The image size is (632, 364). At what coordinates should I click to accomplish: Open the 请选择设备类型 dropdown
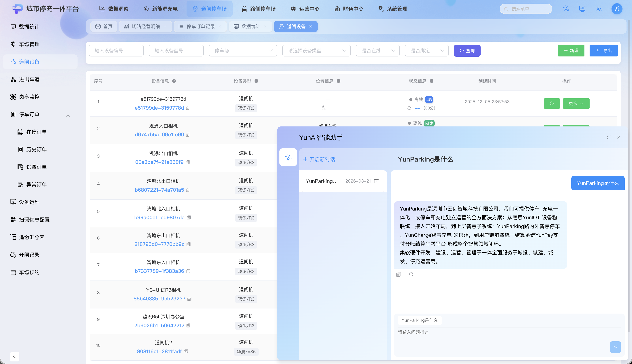click(x=316, y=51)
